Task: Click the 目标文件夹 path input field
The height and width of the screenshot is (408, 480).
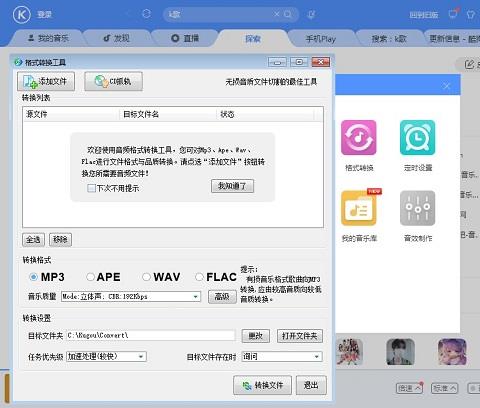Action: (x=151, y=335)
